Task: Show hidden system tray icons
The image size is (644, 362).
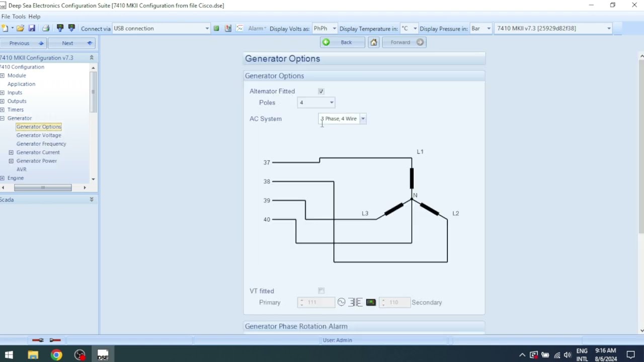Action: click(x=522, y=355)
